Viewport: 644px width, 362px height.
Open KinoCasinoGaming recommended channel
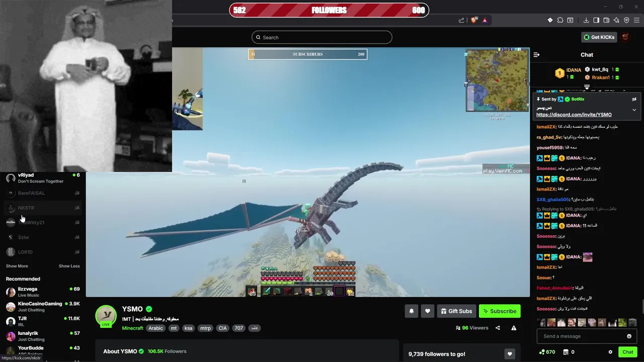pos(43,307)
